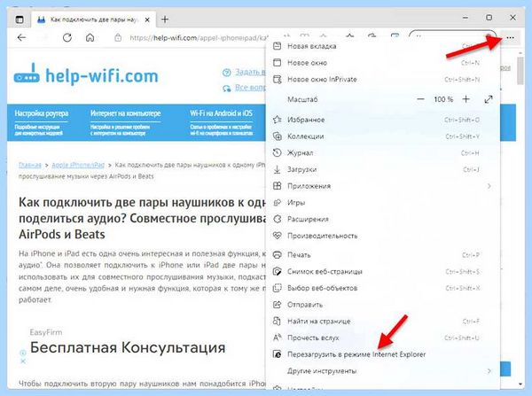
Task: Select Перезагрузить в режиме Internet Explorer
Action: 383,354
